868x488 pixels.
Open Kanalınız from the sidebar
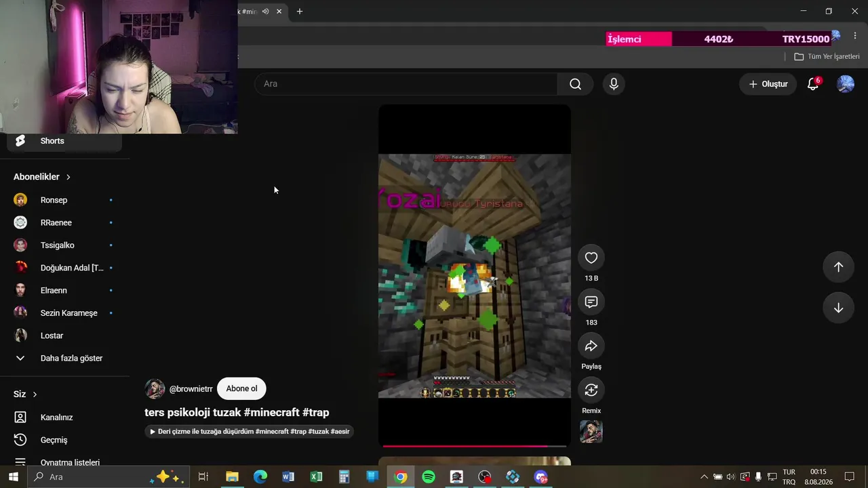(x=64, y=418)
